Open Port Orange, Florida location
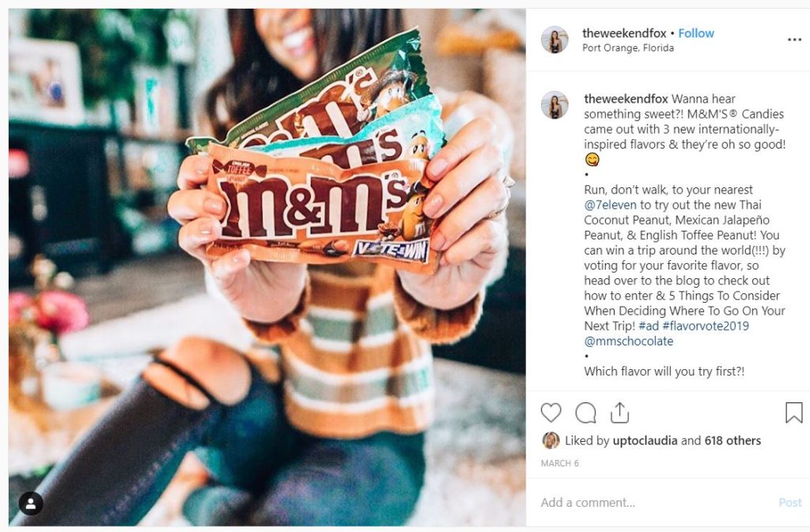 click(x=627, y=48)
